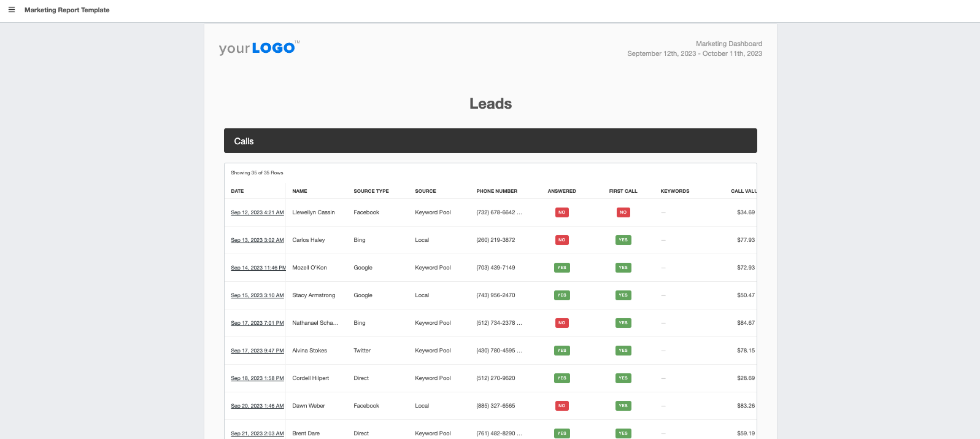Image resolution: width=980 pixels, height=439 pixels.
Task: Click the Marketing Dashboard label
Action: click(729, 44)
